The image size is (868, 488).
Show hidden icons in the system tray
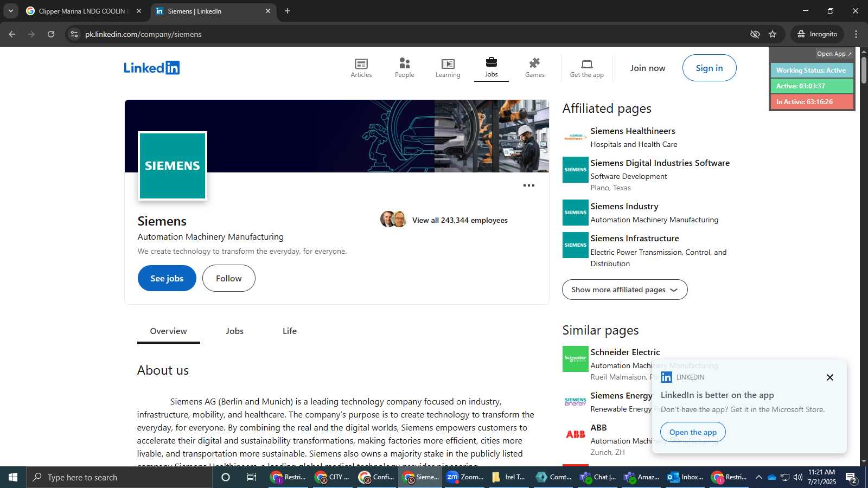[758, 477]
